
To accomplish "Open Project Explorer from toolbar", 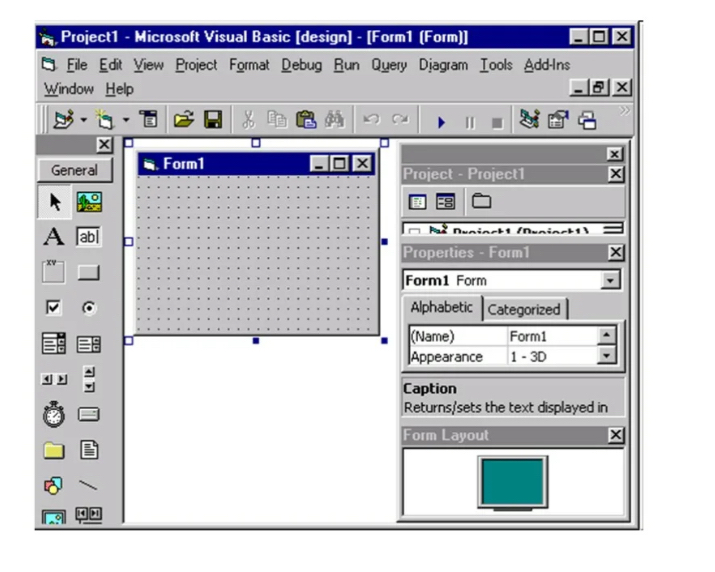I will [x=529, y=119].
